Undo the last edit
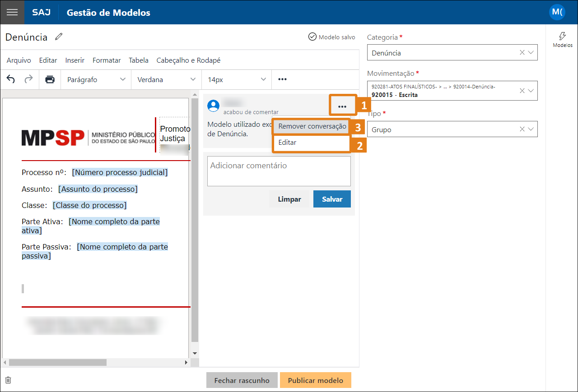Image resolution: width=578 pixels, height=392 pixels. coord(11,79)
